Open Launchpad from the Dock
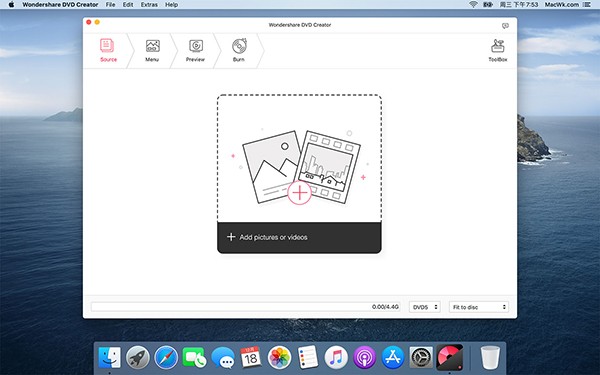This screenshot has width=600, height=375. (138, 358)
